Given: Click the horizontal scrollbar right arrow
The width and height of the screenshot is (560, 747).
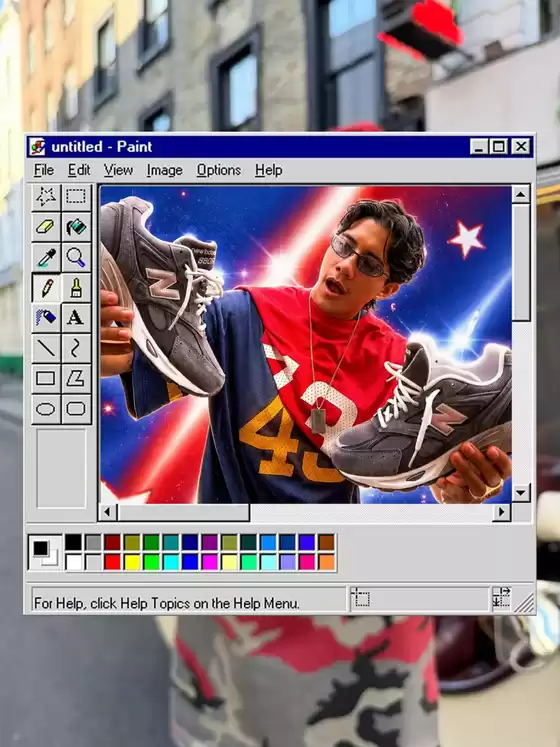Looking at the screenshot, I should click(501, 512).
